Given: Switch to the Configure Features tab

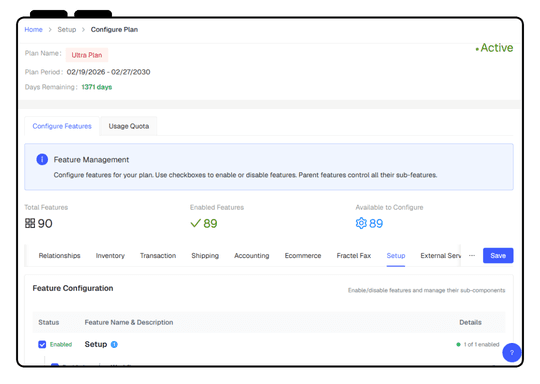Looking at the screenshot, I should [x=62, y=126].
